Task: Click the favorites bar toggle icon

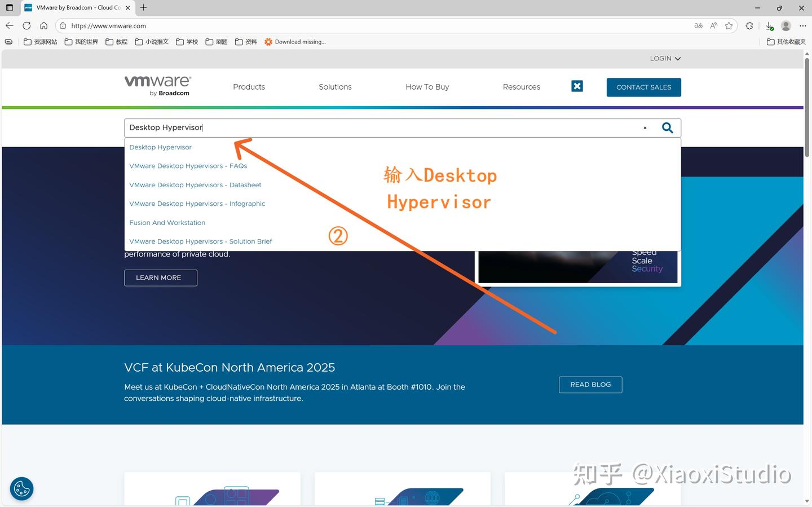Action: pyautogui.click(x=8, y=42)
